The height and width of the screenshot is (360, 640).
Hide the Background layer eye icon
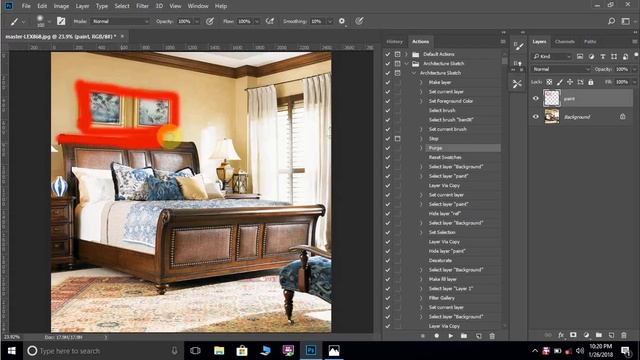click(x=536, y=117)
